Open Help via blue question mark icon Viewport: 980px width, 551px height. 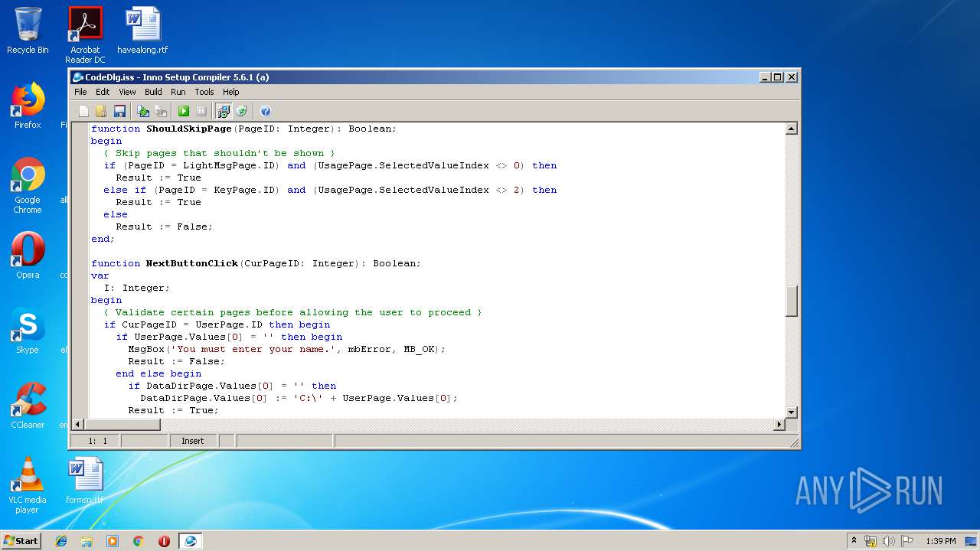click(x=265, y=111)
